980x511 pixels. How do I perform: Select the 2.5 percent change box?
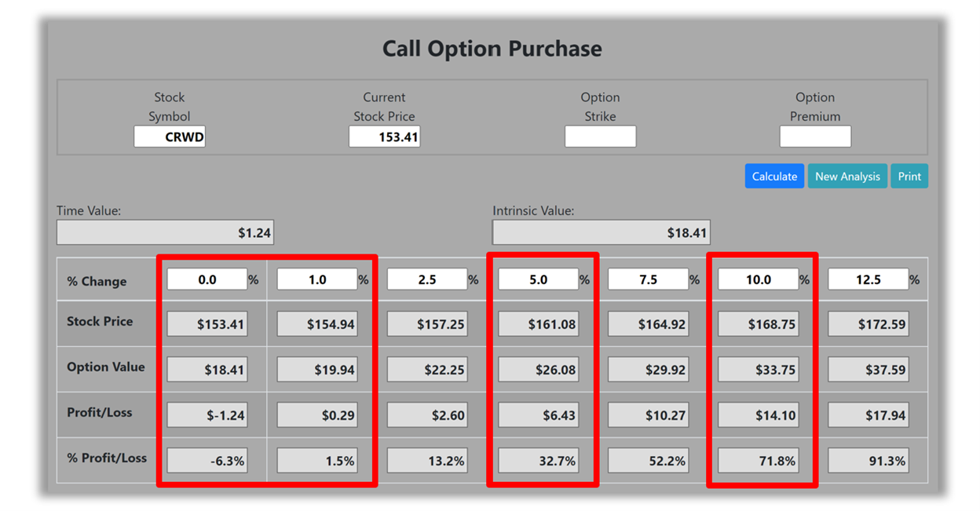click(427, 279)
